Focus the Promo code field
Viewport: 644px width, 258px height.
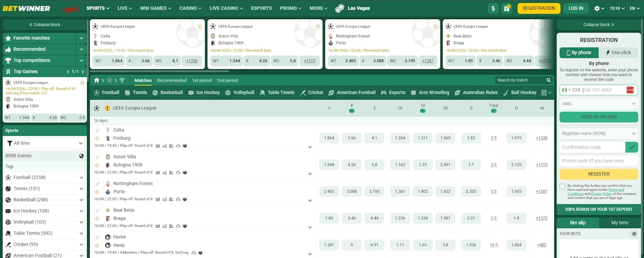(599, 160)
